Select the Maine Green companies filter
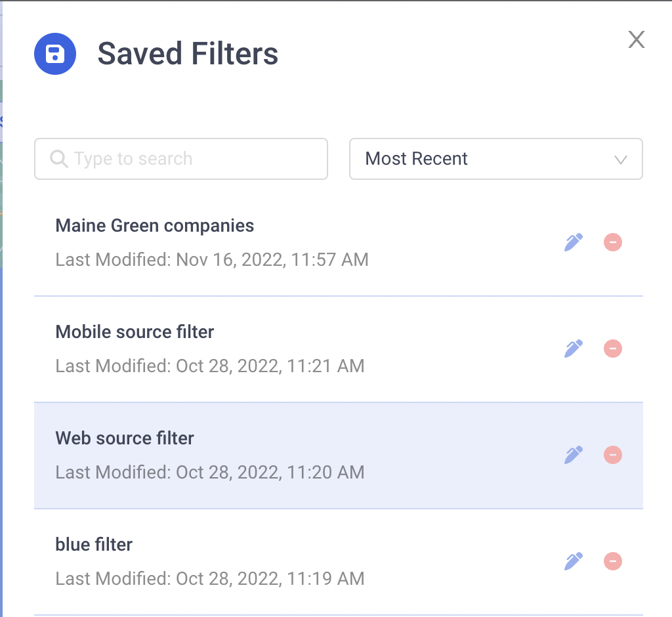 click(339, 243)
